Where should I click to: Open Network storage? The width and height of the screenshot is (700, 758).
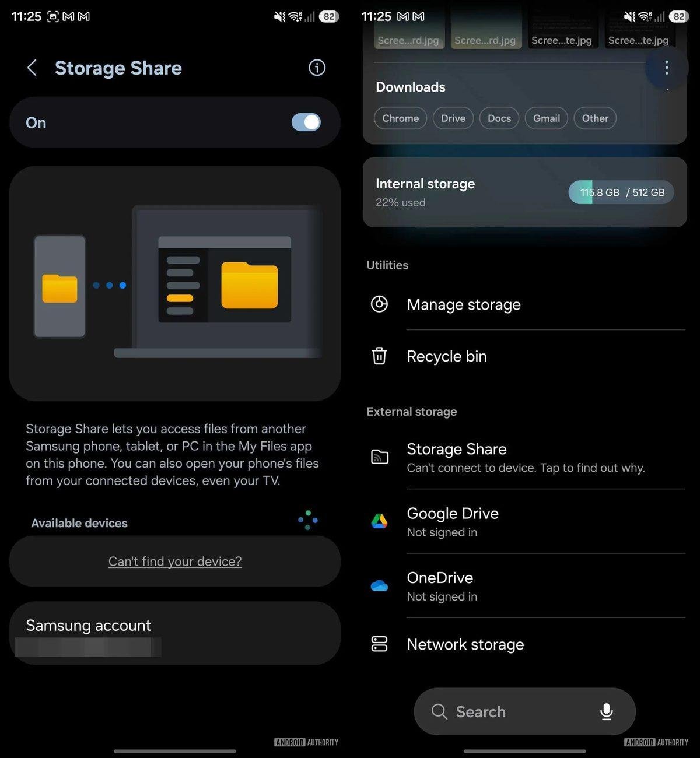click(x=465, y=644)
